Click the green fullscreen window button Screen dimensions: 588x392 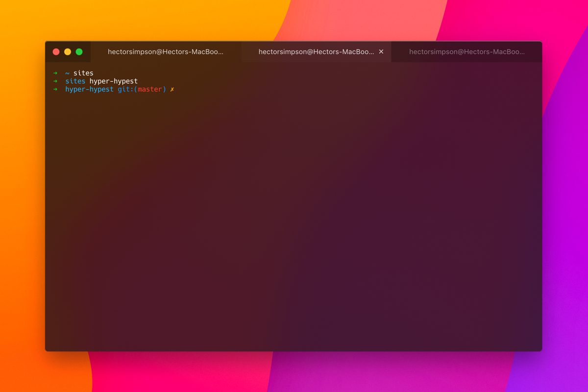click(x=79, y=51)
